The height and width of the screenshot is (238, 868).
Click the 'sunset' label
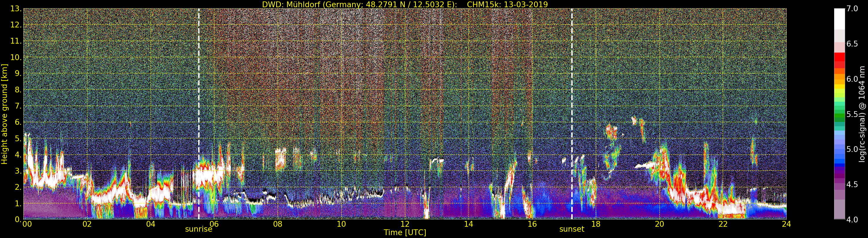click(x=572, y=229)
